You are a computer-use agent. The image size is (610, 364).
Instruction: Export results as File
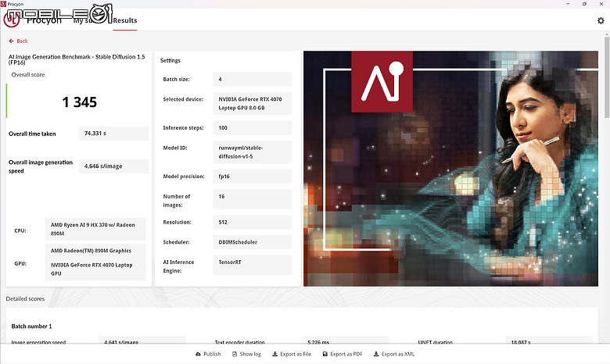292,354
